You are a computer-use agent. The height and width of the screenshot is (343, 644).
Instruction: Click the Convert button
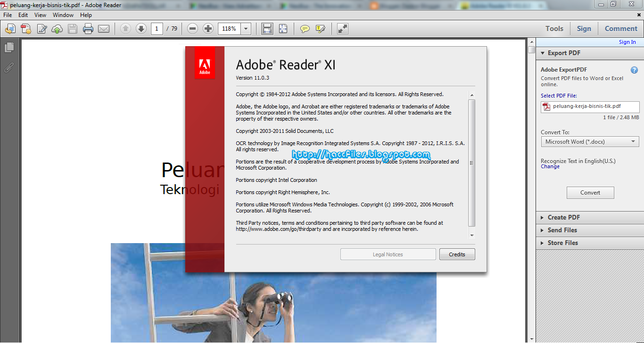tap(590, 193)
